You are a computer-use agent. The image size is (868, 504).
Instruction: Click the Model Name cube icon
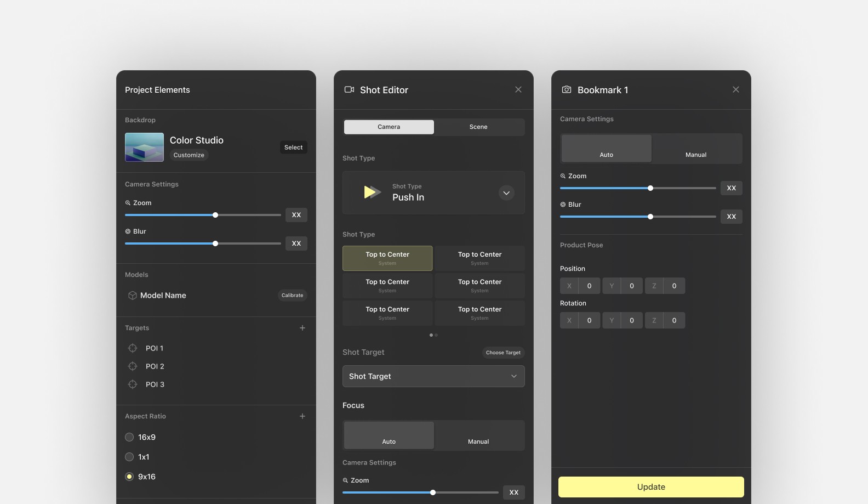[x=132, y=296]
